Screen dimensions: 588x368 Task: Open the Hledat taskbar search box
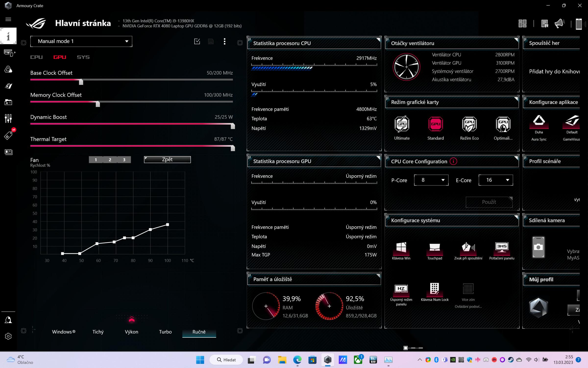(226, 360)
